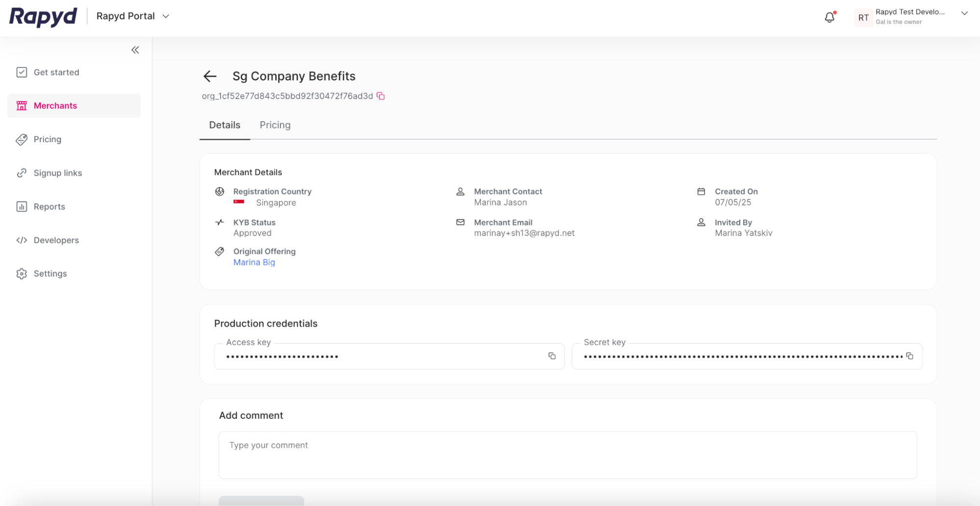This screenshot has height=506, width=980.
Task: Click the Developers code icon
Action: point(22,240)
